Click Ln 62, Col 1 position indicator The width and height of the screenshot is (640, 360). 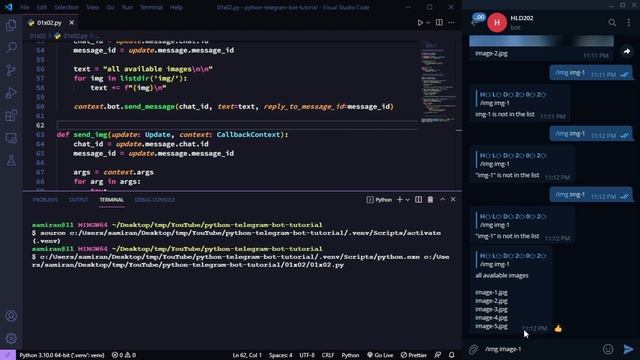[x=247, y=355]
